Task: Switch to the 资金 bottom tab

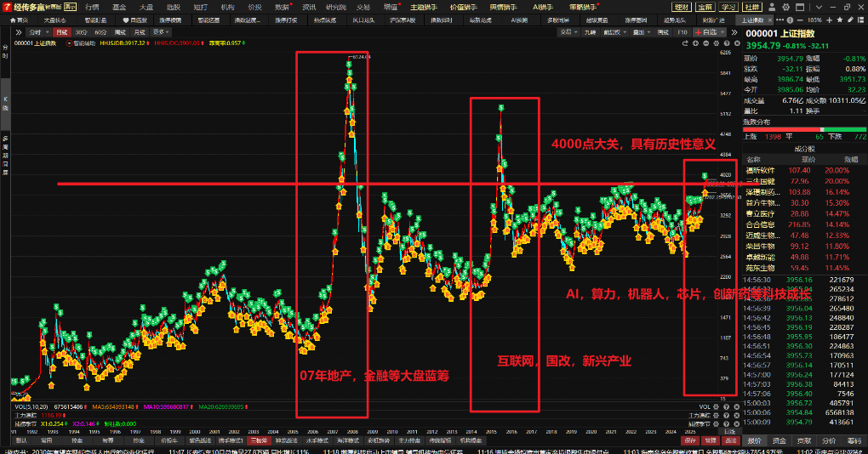Action: point(779,440)
